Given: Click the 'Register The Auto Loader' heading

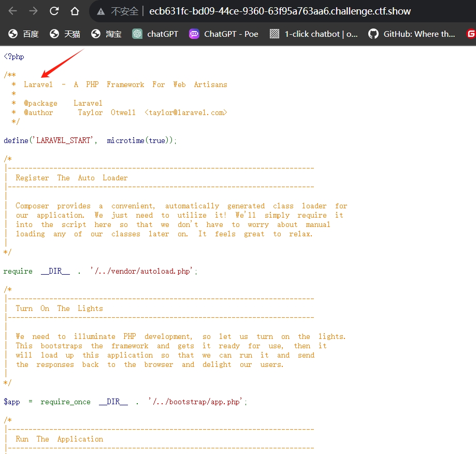Looking at the screenshot, I should click(x=71, y=178).
